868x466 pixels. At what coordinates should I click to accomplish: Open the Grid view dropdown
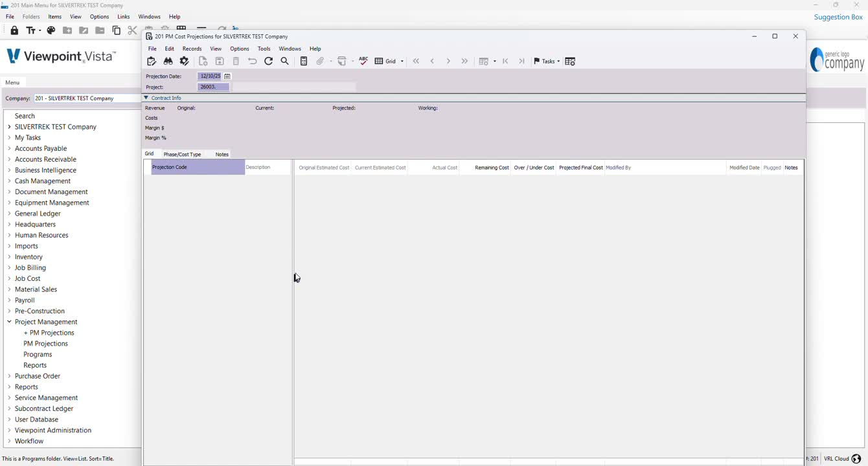389,61
